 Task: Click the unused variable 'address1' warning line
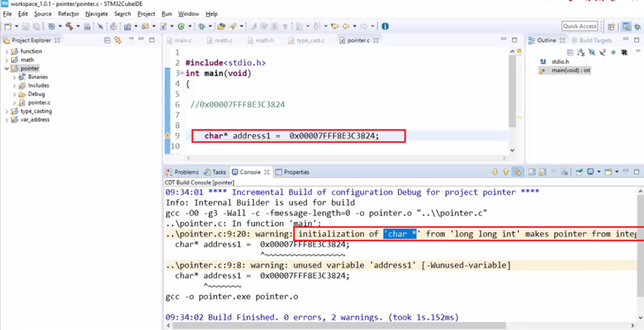(x=338, y=265)
